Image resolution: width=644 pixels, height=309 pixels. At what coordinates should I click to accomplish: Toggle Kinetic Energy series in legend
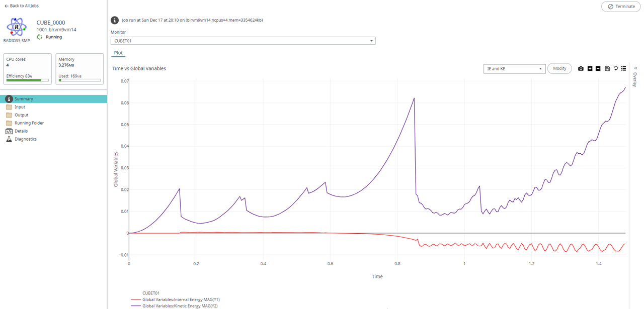click(x=181, y=305)
